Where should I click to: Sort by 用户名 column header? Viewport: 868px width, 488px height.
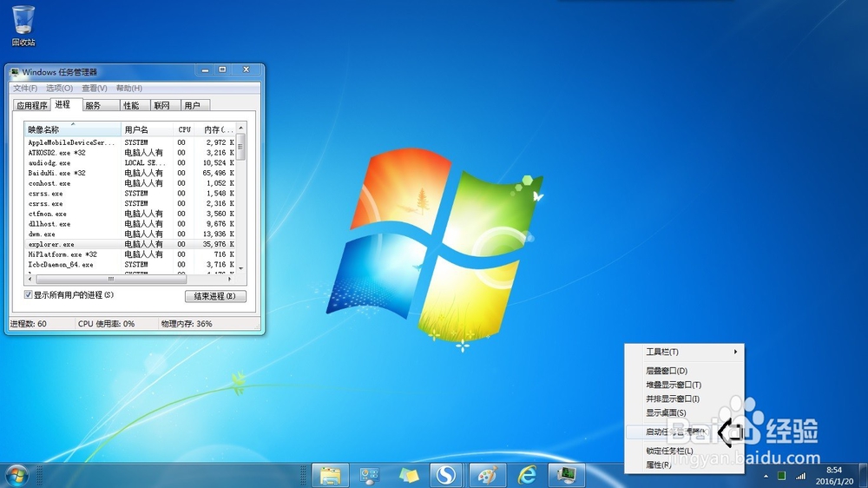click(147, 129)
